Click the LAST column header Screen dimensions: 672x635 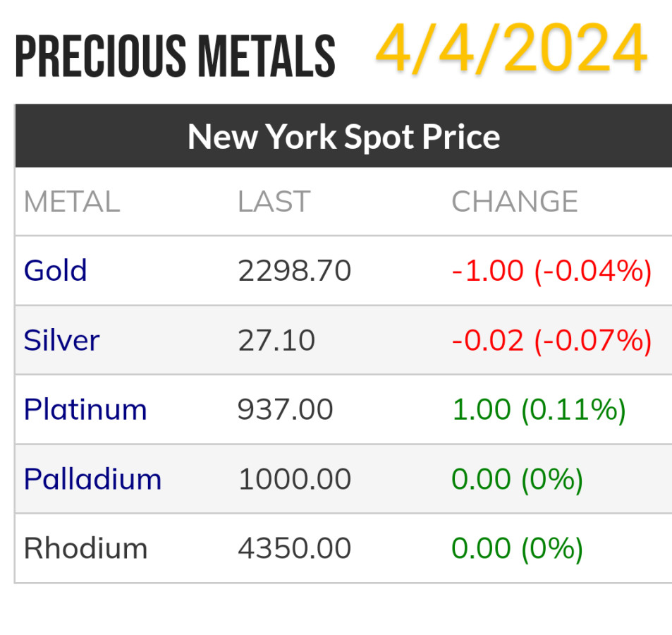coord(274,202)
